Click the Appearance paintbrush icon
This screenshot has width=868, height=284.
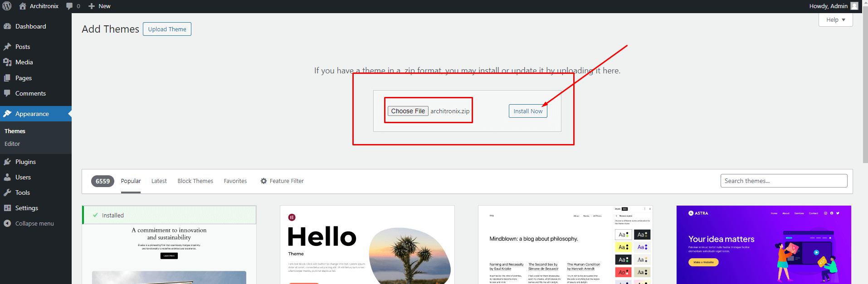(7, 114)
